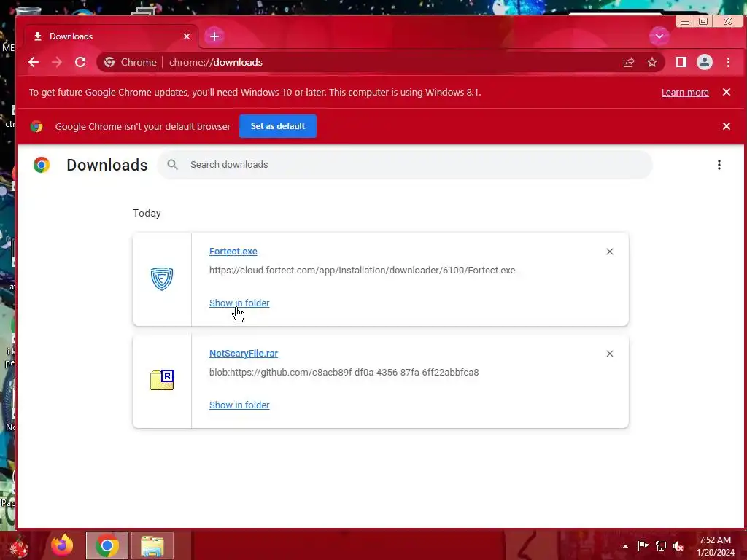Image resolution: width=747 pixels, height=560 pixels.
Task: Click Set as default button
Action: tap(278, 126)
